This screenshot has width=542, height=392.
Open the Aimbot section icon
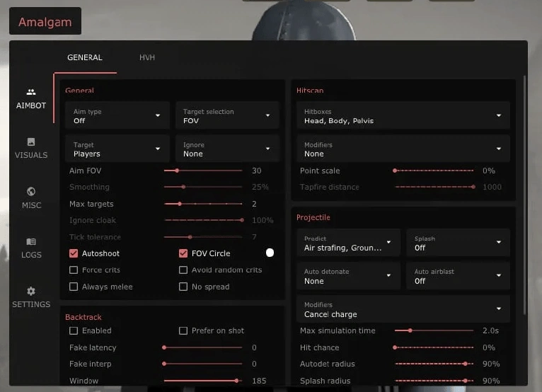click(x=31, y=92)
